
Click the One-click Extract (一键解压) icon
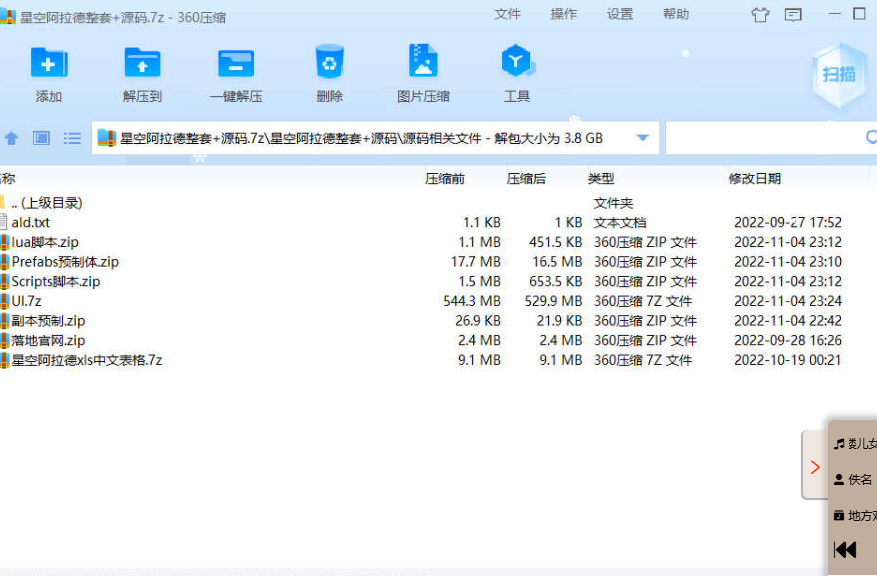[x=235, y=63]
